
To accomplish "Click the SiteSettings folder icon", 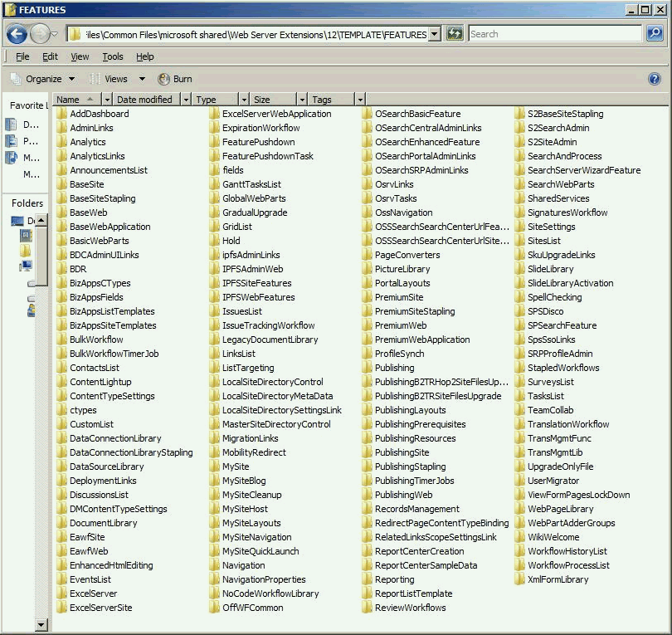I will pyautogui.click(x=519, y=227).
